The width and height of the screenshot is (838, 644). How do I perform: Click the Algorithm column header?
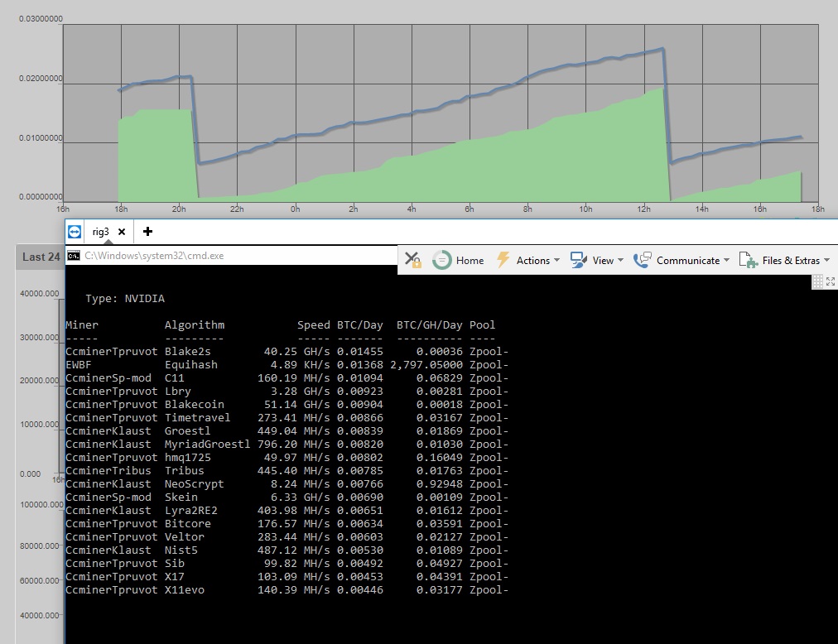coord(195,325)
